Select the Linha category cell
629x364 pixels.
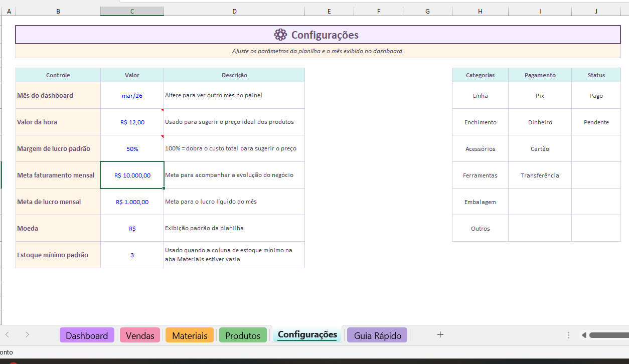[480, 95]
